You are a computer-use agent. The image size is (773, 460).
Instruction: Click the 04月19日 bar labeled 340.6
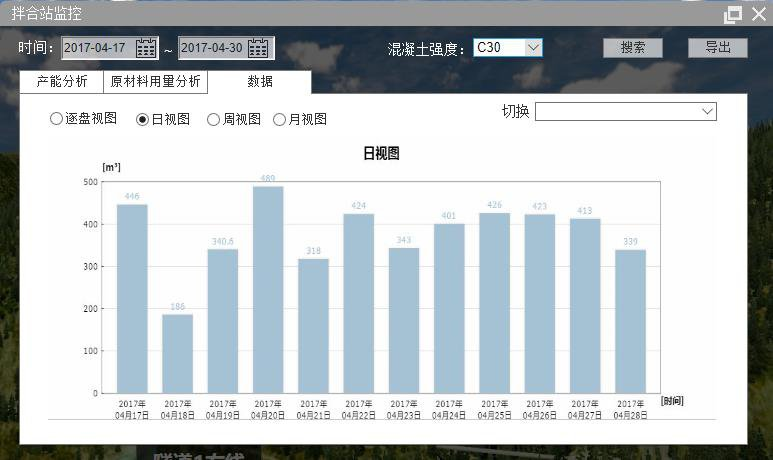[223, 321]
